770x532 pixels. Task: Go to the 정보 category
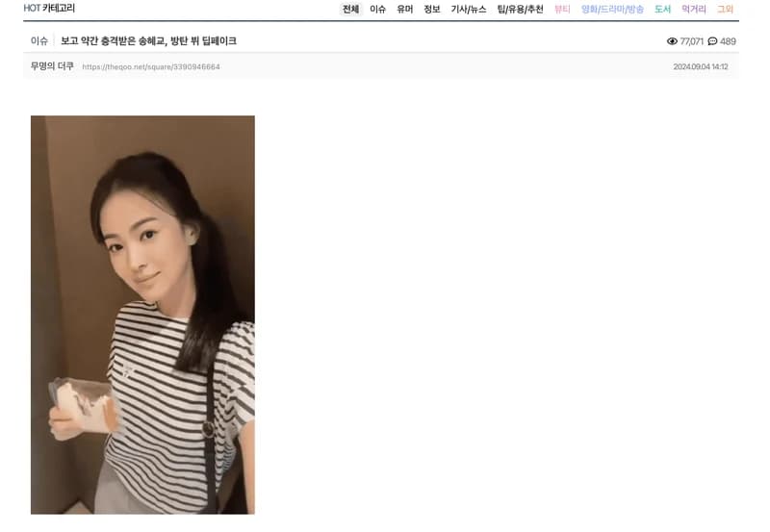(x=431, y=9)
